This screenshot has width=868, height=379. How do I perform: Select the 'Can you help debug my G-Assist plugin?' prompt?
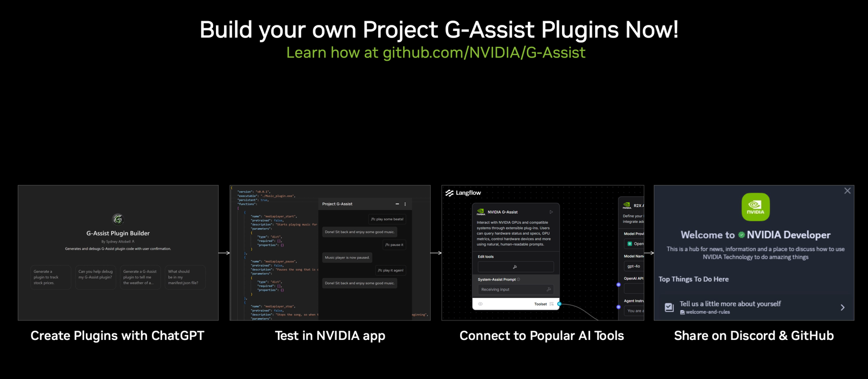[95, 277]
